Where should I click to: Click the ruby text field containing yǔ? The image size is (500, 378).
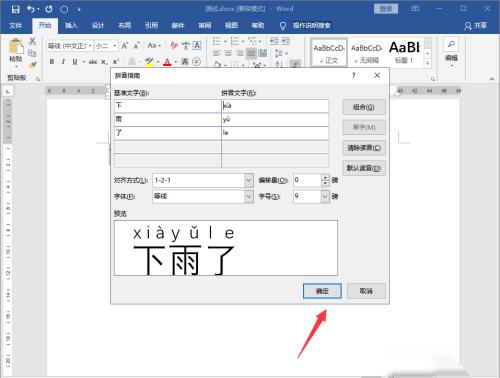pos(275,120)
